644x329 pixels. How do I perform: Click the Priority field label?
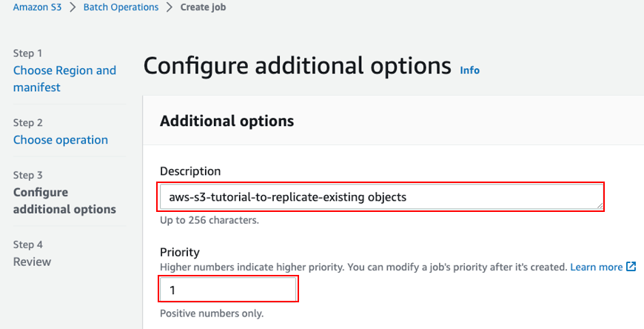(x=179, y=252)
